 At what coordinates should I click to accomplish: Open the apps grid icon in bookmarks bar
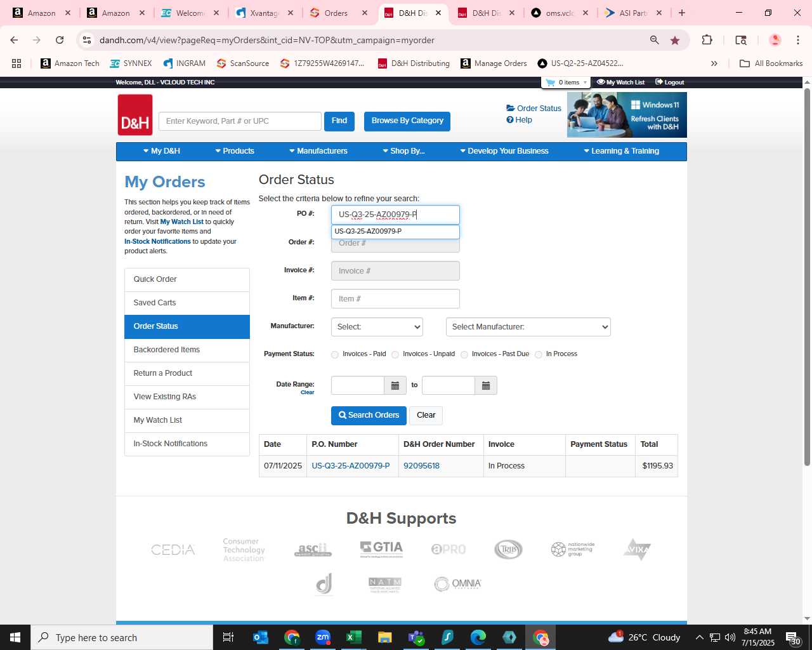coord(16,63)
